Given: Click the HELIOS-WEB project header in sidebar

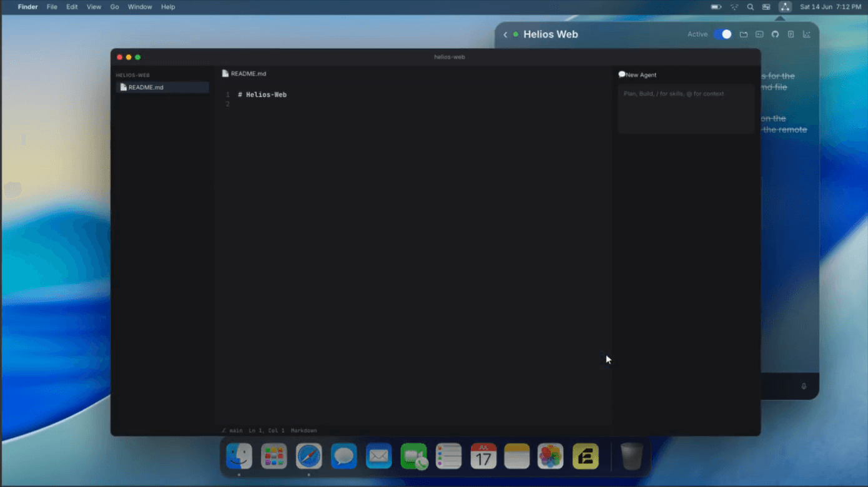Looking at the screenshot, I should click(x=132, y=75).
